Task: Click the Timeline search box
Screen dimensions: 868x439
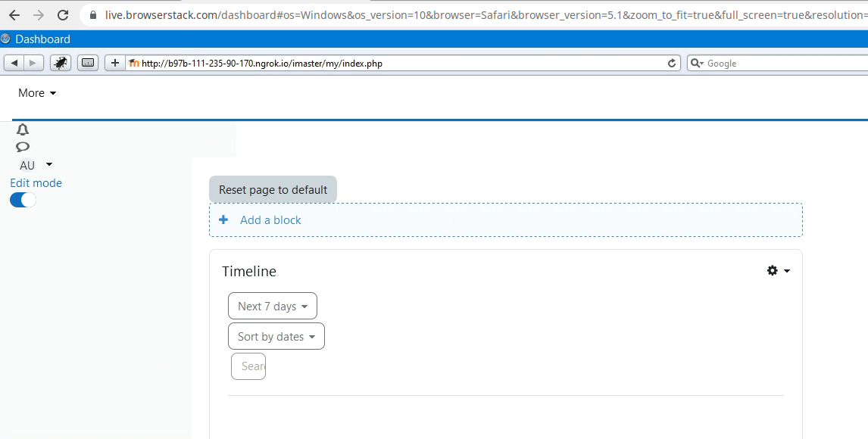Action: point(248,366)
